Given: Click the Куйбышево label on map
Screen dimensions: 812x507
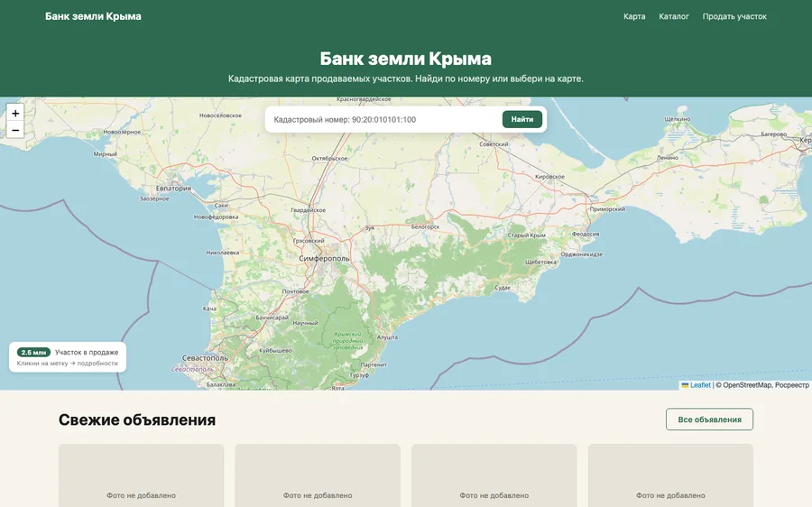Looking at the screenshot, I should pos(275,351).
